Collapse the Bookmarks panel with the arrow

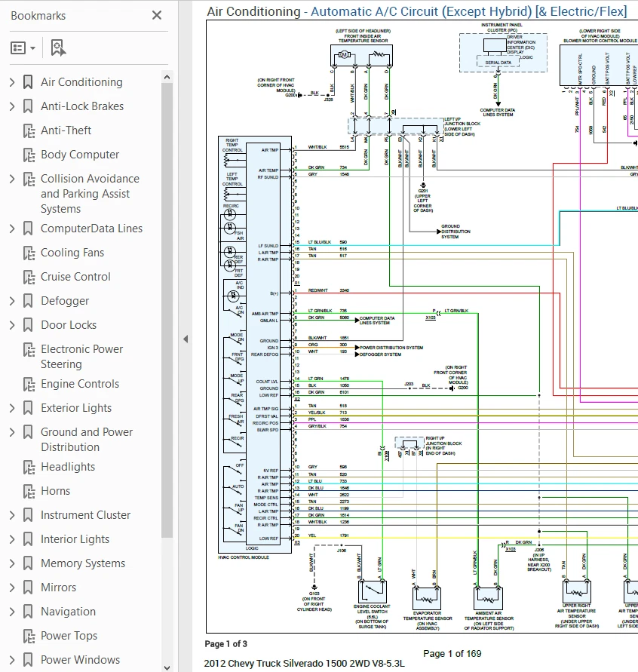click(186, 339)
